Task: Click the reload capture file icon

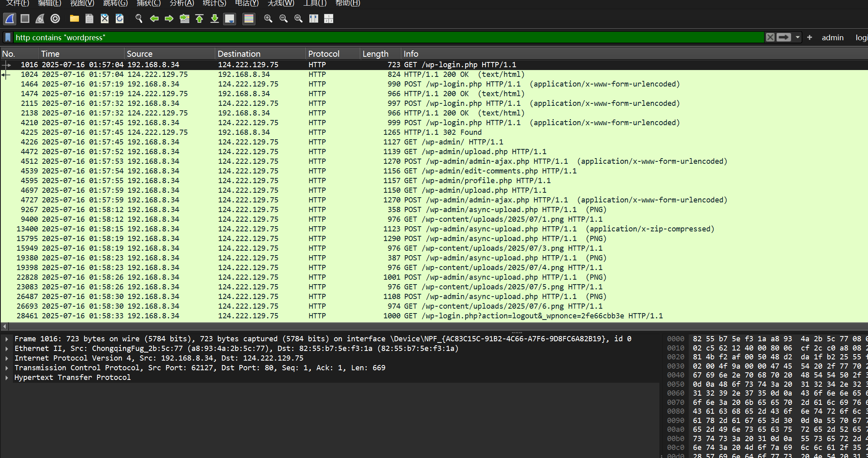Action: [120, 19]
